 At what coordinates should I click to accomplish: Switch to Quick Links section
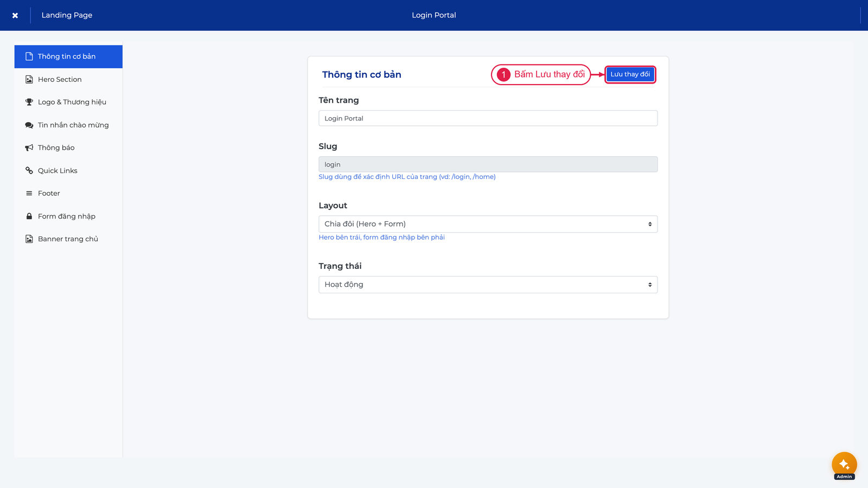point(68,170)
